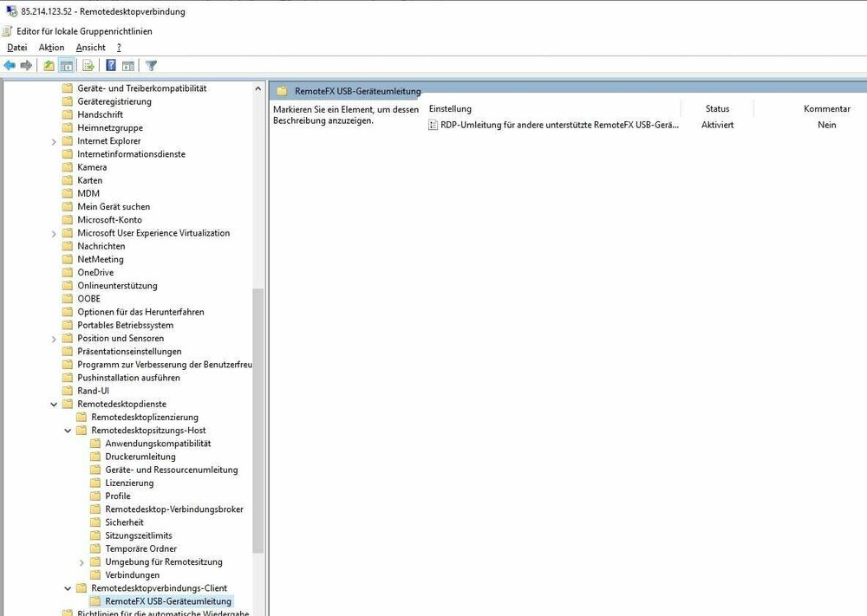Sort by the Status column header
The width and height of the screenshot is (867, 616).
716,108
